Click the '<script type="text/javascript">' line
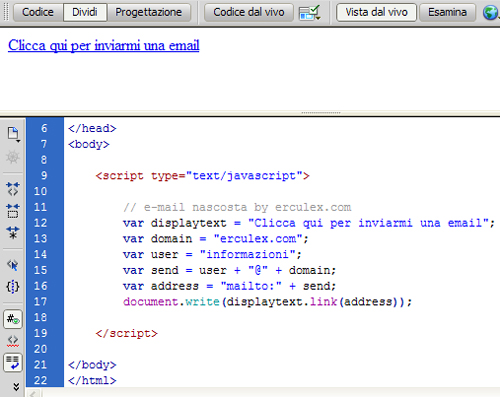 click(202, 176)
